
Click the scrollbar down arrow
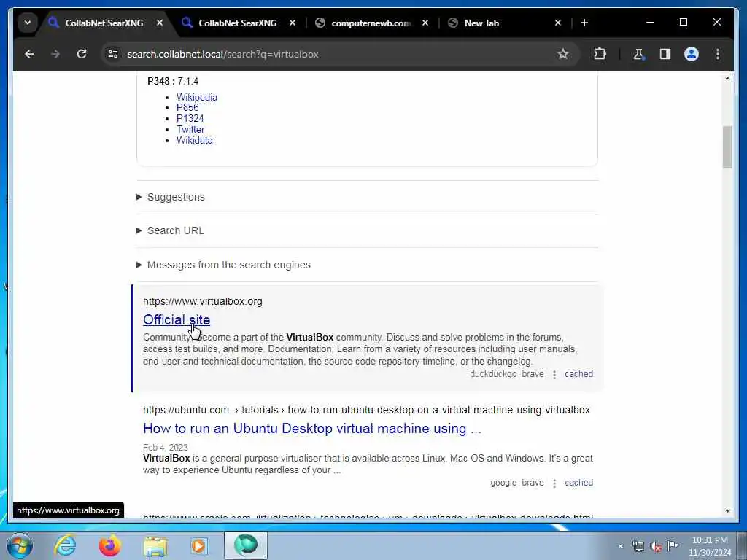(727, 511)
